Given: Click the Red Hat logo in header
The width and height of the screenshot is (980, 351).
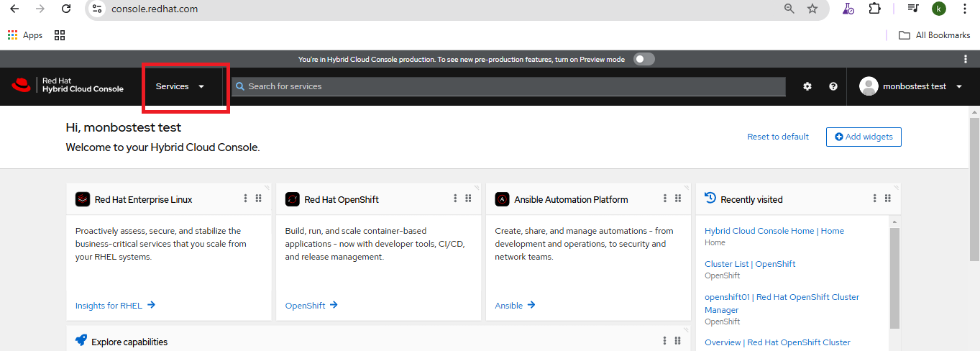Looking at the screenshot, I should (22, 86).
